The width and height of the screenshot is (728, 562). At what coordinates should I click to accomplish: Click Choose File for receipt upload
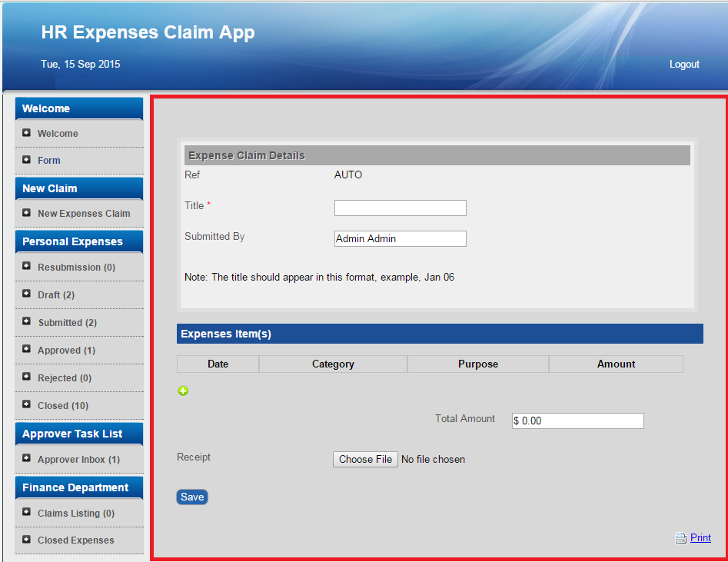[x=365, y=459]
